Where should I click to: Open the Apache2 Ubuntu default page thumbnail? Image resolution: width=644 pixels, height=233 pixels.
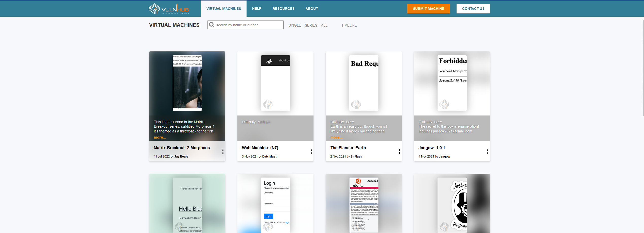(x=364, y=205)
